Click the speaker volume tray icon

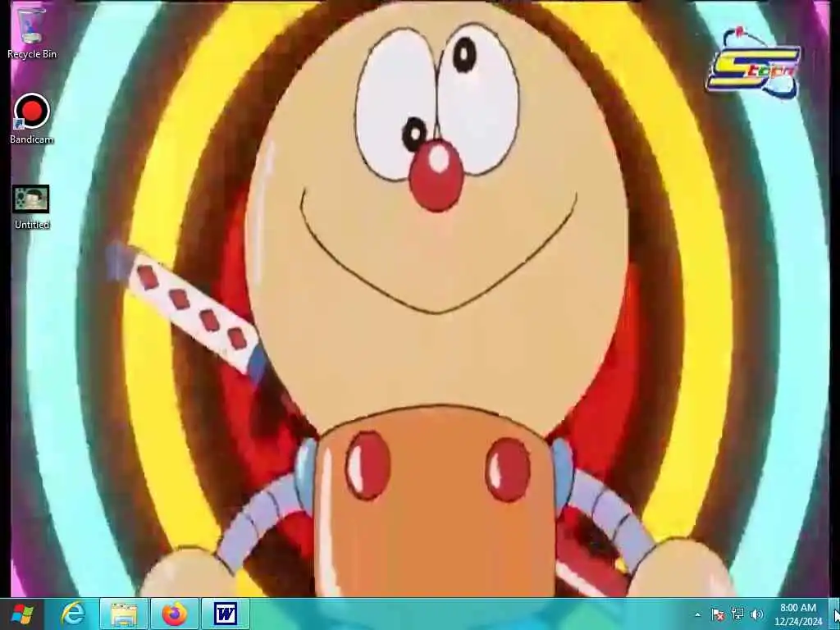[x=757, y=614]
